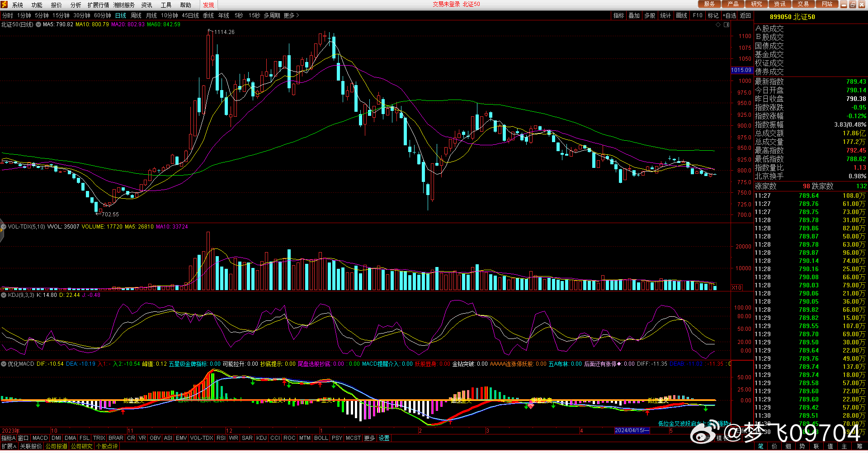Click the 交易 button at top right
This screenshot has width=868, height=453.
click(803, 4)
